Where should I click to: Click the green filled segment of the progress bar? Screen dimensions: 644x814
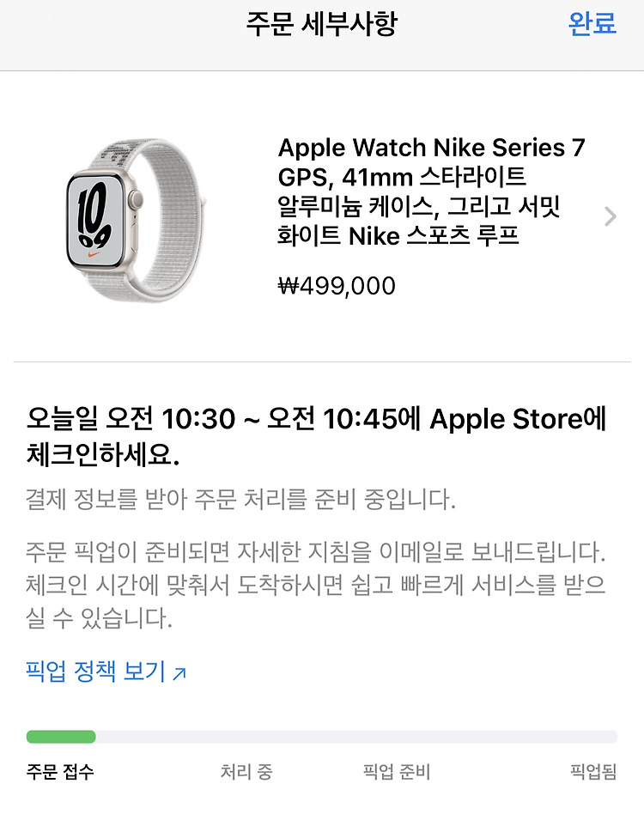click(x=61, y=737)
